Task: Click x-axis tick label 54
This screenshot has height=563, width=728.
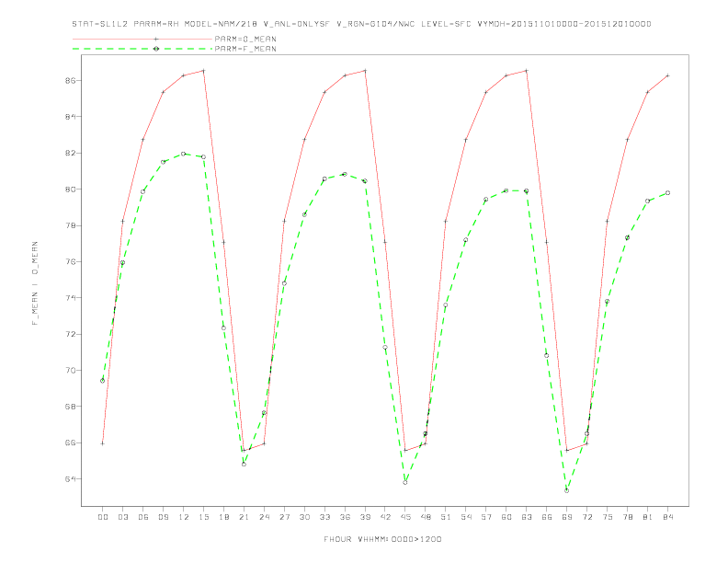Action: [x=466, y=517]
